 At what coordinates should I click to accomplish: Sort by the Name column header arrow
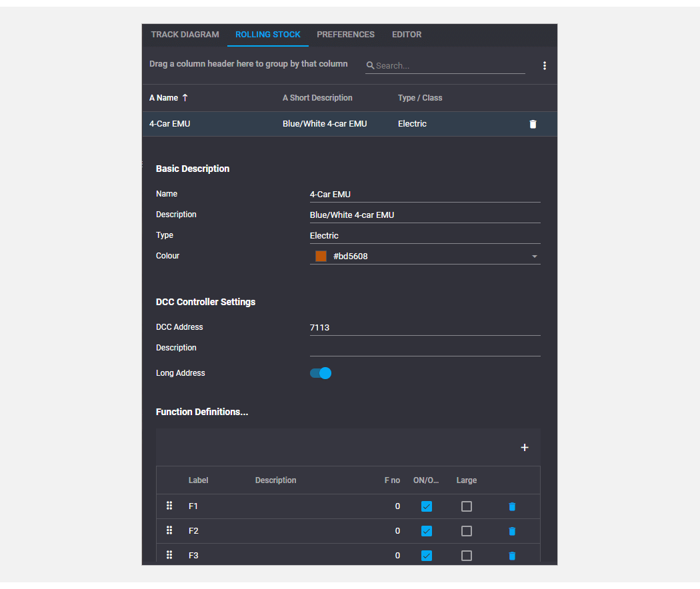click(185, 97)
